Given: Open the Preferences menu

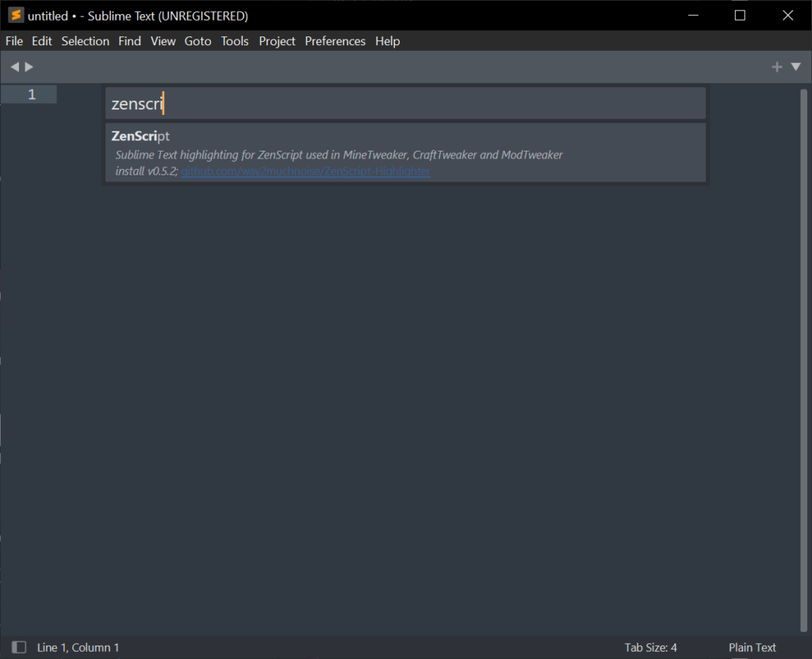Looking at the screenshot, I should (x=335, y=41).
